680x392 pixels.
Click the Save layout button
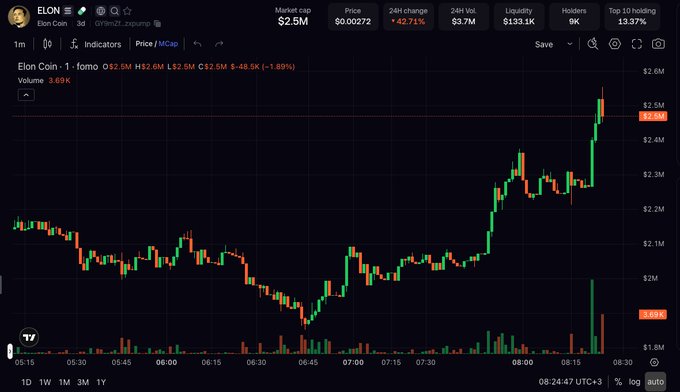(x=544, y=44)
